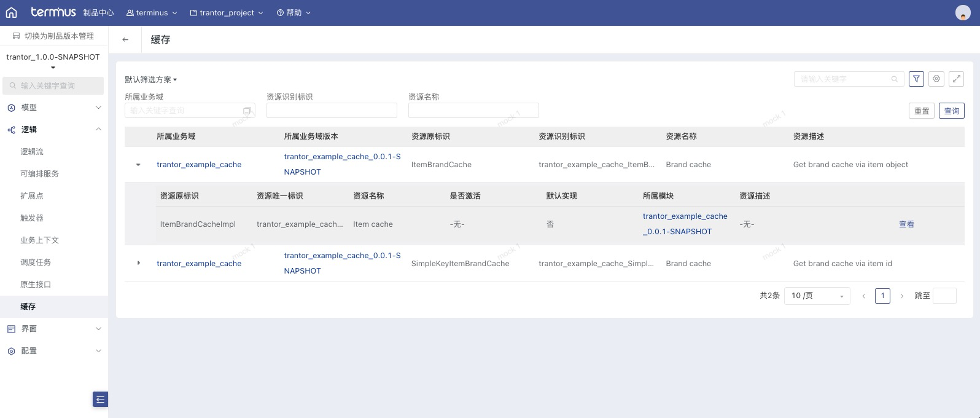This screenshot has width=980, height=418.
Task: Toggle the filter funnel icon
Action: (x=916, y=79)
